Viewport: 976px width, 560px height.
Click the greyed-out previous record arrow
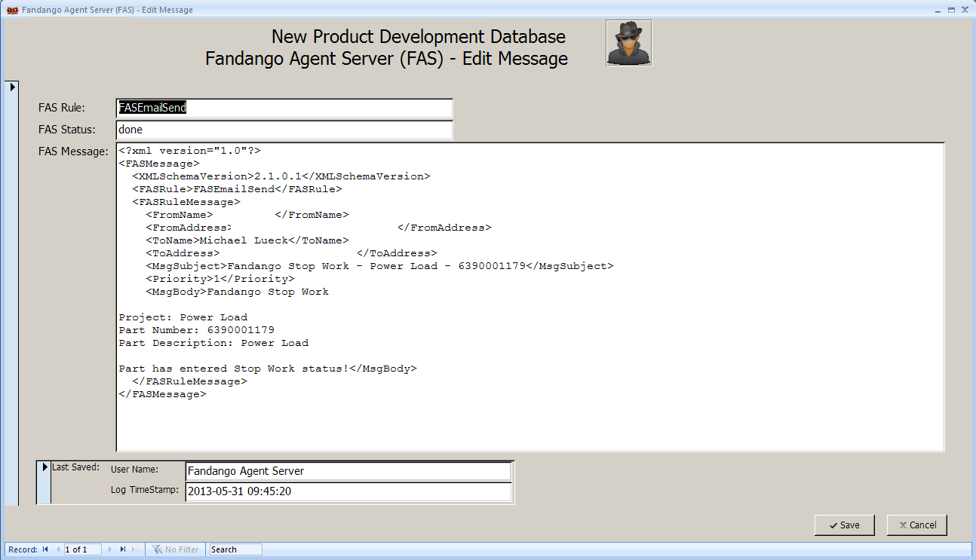58,549
